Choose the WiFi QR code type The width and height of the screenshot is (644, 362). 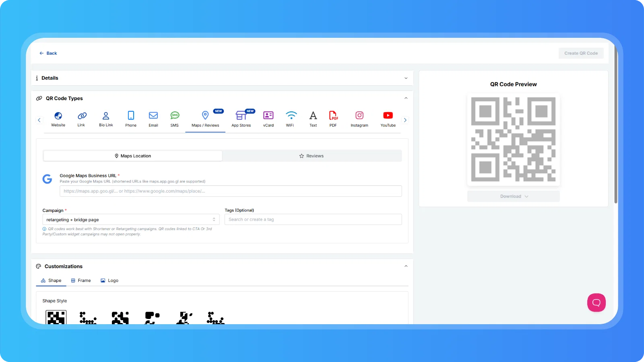click(290, 119)
